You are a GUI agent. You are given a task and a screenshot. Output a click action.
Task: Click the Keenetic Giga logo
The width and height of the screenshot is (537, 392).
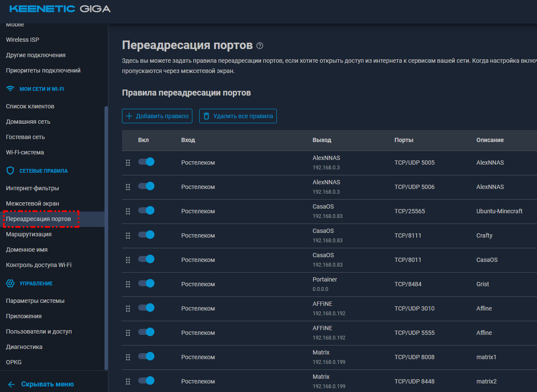(x=60, y=9)
